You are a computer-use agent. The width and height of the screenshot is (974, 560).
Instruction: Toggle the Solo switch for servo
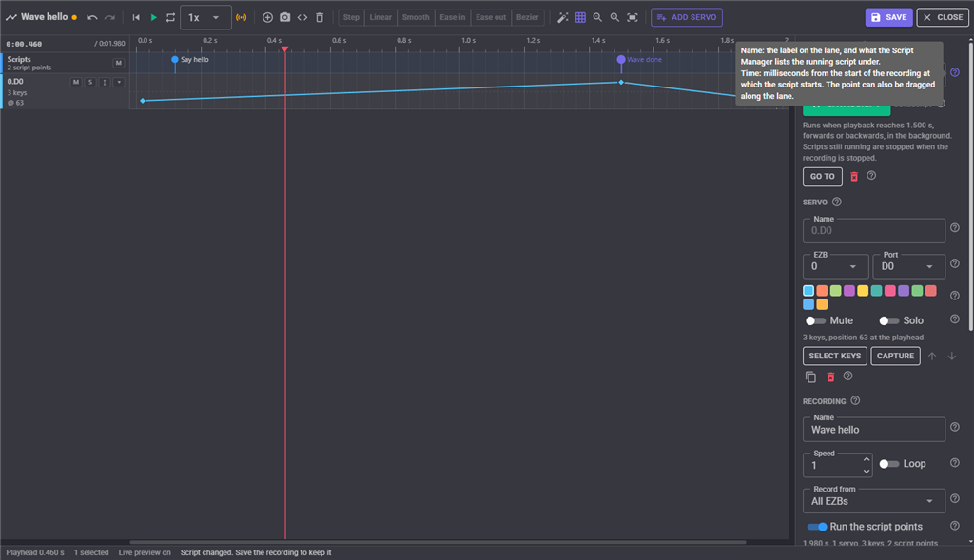(889, 321)
